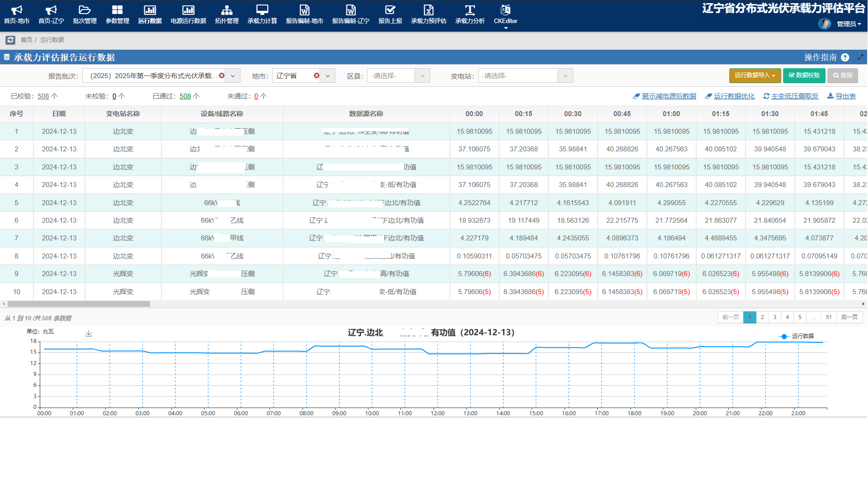This screenshot has width=868, height=488.
Task: Clear the 报告批次 selection with red X
Action: (222, 75)
